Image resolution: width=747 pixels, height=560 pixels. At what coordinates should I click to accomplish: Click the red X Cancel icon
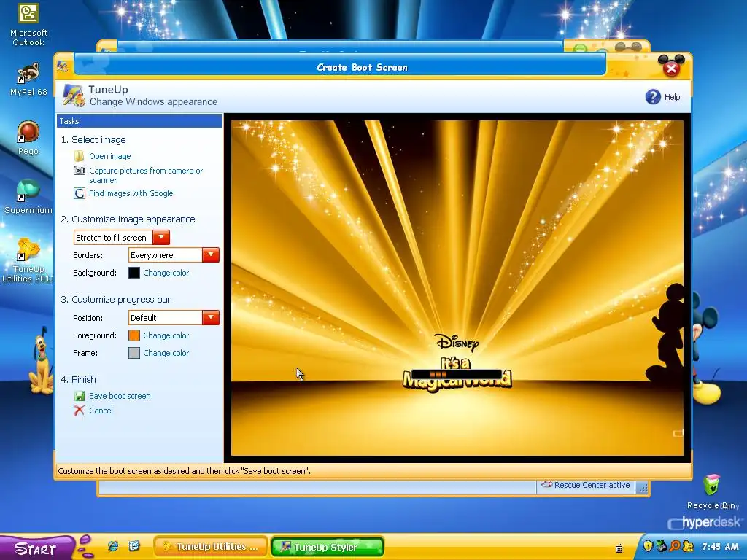tap(79, 411)
